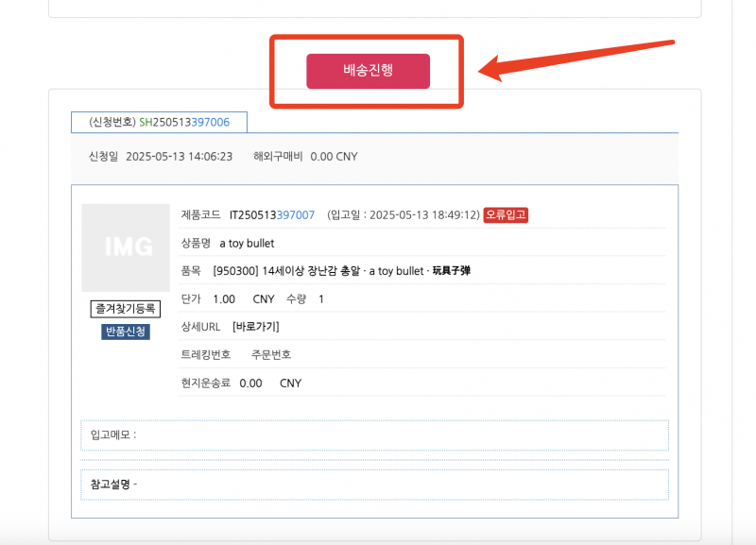756x545 pixels.
Task: Click the 수량 1 quantity value
Action: tap(321, 299)
